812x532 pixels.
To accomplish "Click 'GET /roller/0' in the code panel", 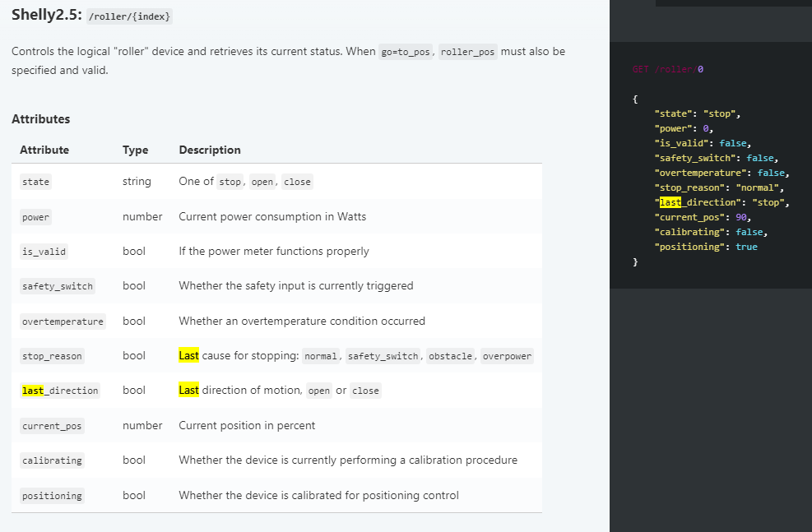I will pos(668,69).
